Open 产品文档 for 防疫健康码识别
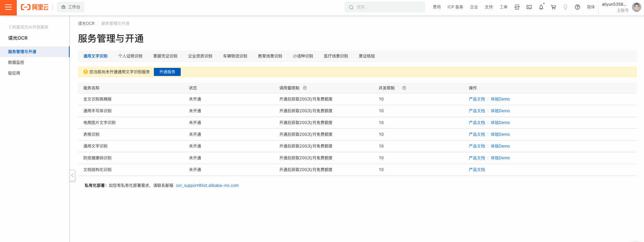This screenshot has height=242, width=644. (x=477, y=158)
